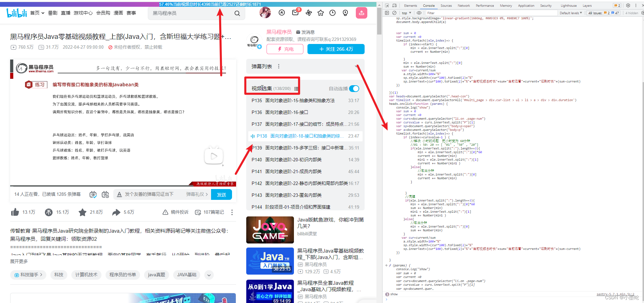Focus the danmaku text input field
This screenshot has height=303, width=644.
tap(149, 194)
